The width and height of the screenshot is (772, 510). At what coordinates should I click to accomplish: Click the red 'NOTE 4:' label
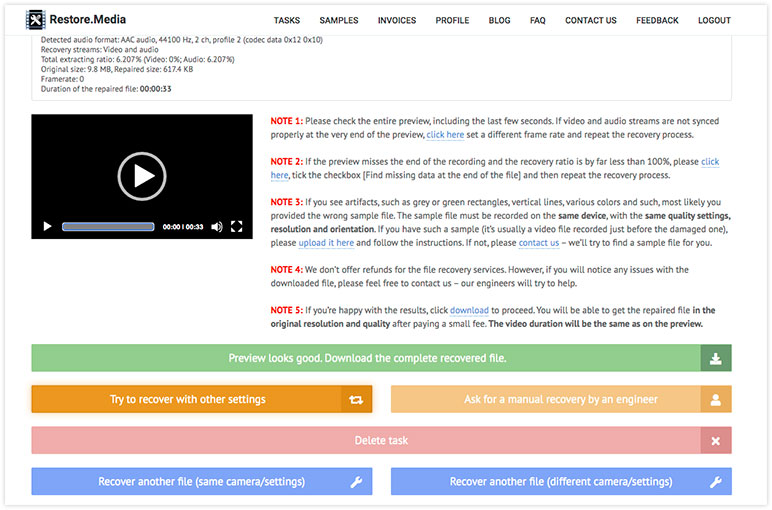point(287,270)
